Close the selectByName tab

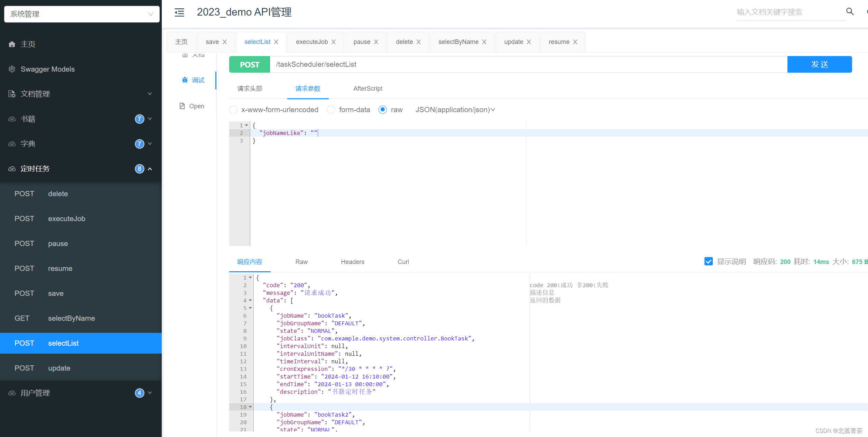(484, 42)
